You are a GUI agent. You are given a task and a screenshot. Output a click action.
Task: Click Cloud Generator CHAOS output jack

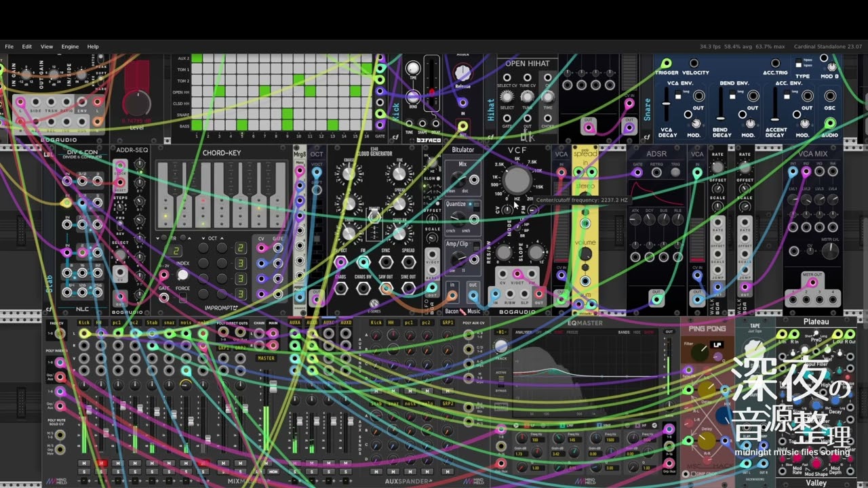pyautogui.click(x=341, y=288)
